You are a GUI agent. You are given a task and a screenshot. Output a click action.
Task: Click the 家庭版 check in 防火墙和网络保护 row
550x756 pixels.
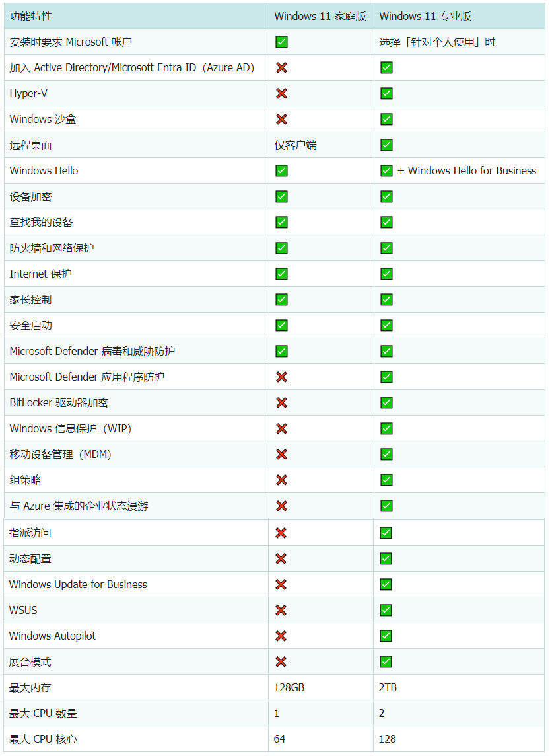[x=282, y=248]
